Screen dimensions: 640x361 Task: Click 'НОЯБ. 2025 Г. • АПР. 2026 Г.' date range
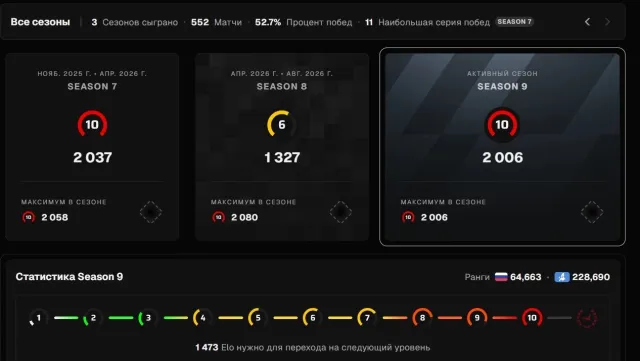(x=92, y=74)
